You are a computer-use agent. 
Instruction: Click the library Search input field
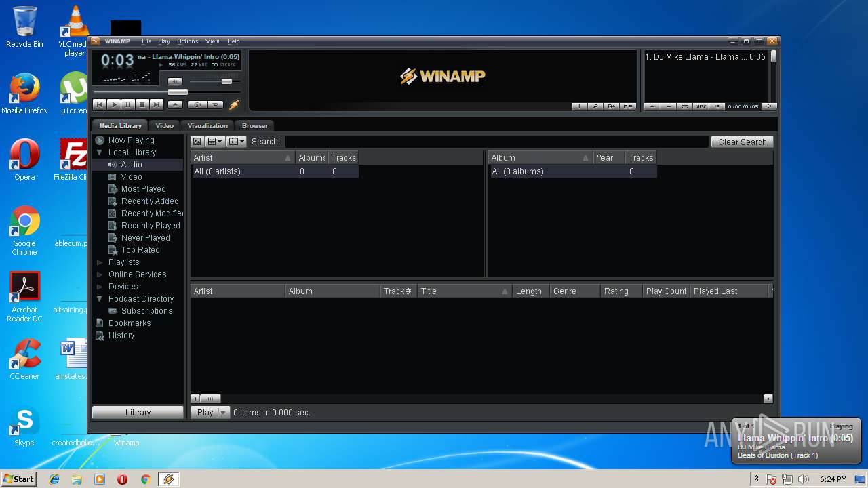[x=496, y=142]
